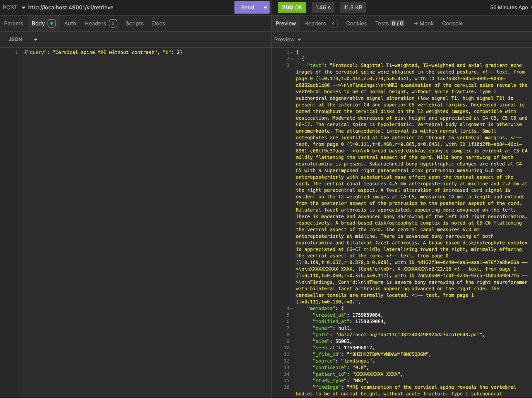Switch to the Scripts tab
The image size is (532, 398).
[x=134, y=23]
